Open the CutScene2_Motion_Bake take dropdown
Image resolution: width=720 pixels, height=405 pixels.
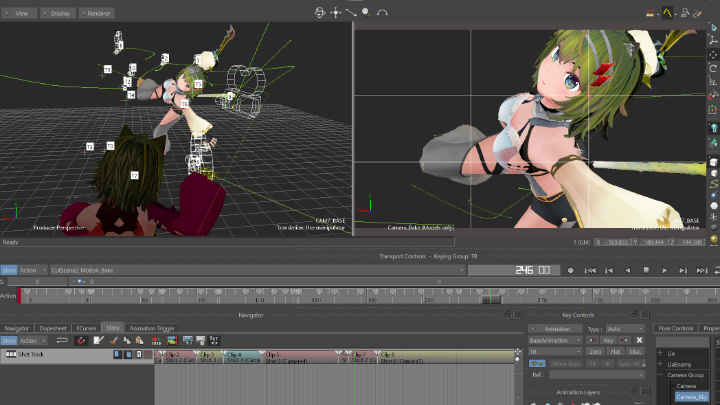coord(258,270)
